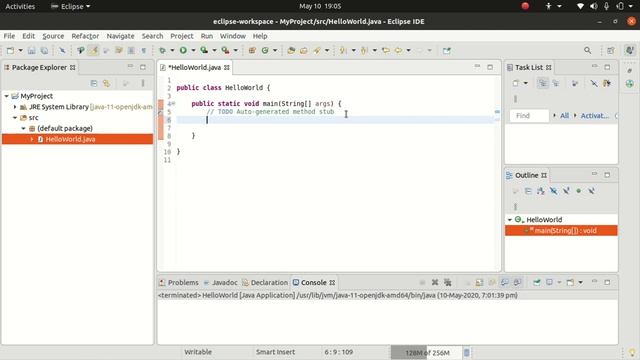The width and height of the screenshot is (640, 360).
Task: Open the Activities overview
Action: coord(20,6)
